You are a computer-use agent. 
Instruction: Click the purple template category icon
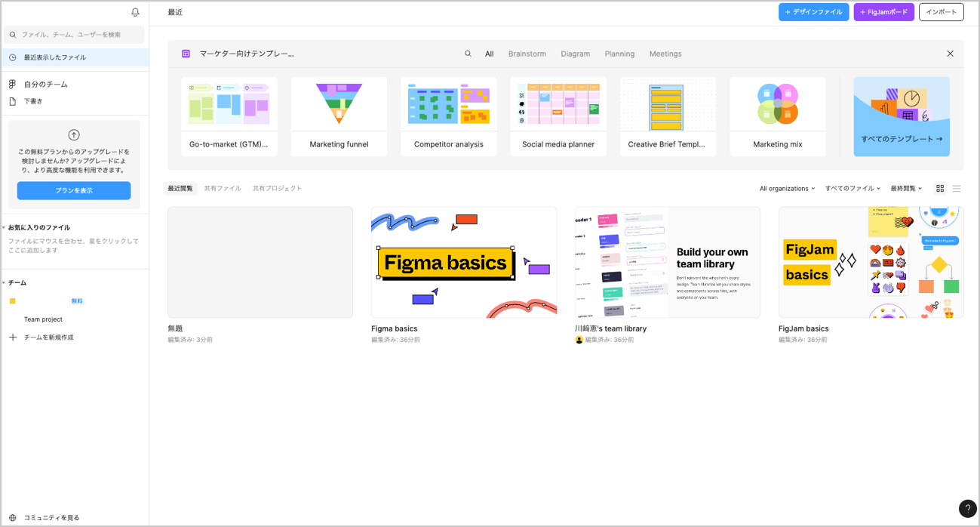186,54
